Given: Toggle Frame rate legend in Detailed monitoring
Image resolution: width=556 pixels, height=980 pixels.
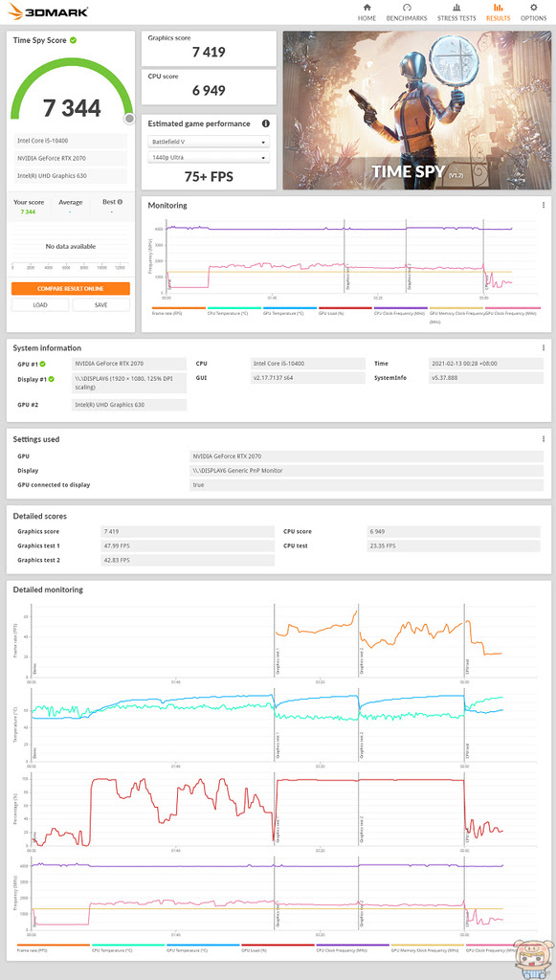Looking at the screenshot, I should coord(53,948).
